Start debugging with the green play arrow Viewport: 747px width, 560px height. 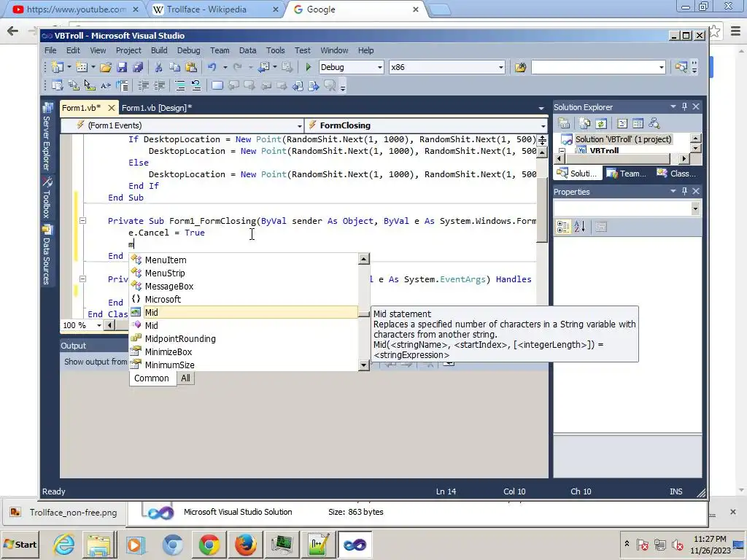point(309,67)
